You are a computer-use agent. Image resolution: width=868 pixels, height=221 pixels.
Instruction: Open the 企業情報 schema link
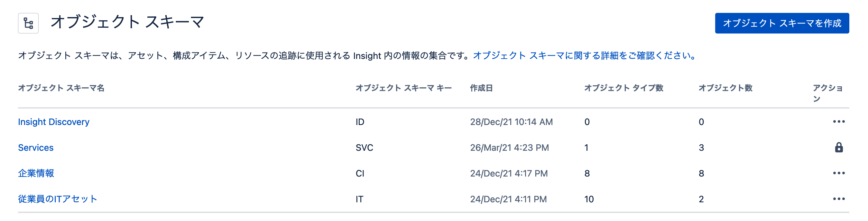point(36,173)
